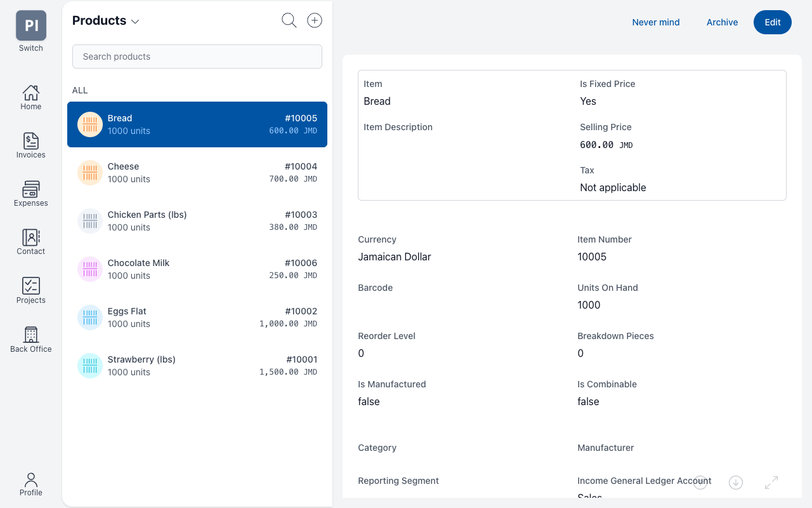This screenshot has width=812, height=508.
Task: Open Invoices from the sidebar
Action: [30, 145]
